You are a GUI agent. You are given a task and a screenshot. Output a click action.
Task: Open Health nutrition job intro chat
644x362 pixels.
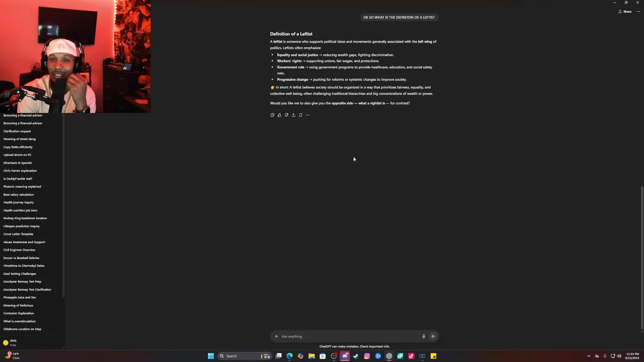point(21,210)
